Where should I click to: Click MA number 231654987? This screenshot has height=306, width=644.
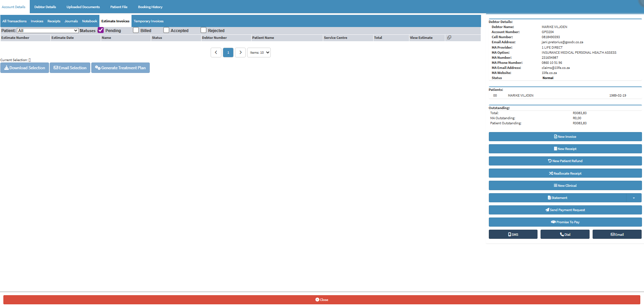(550, 58)
